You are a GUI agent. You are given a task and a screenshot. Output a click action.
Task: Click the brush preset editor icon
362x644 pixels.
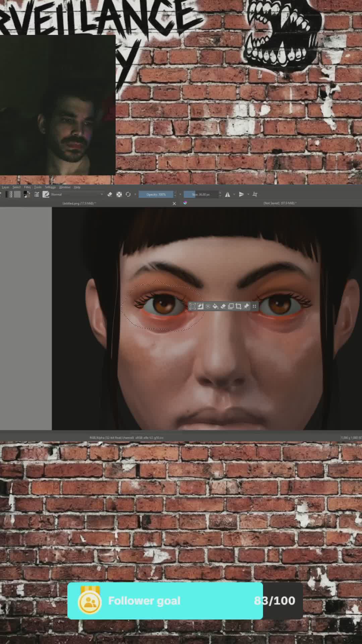pyautogui.click(x=37, y=195)
